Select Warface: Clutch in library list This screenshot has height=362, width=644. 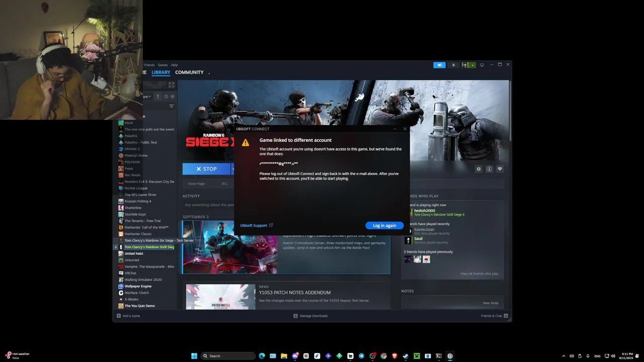[137, 293]
